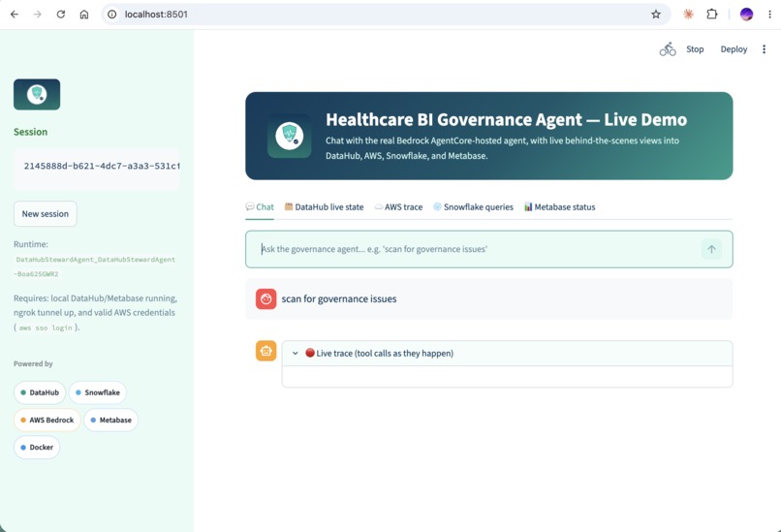Switch to Snowflake queries tab
The width and height of the screenshot is (781, 532).
[473, 206]
